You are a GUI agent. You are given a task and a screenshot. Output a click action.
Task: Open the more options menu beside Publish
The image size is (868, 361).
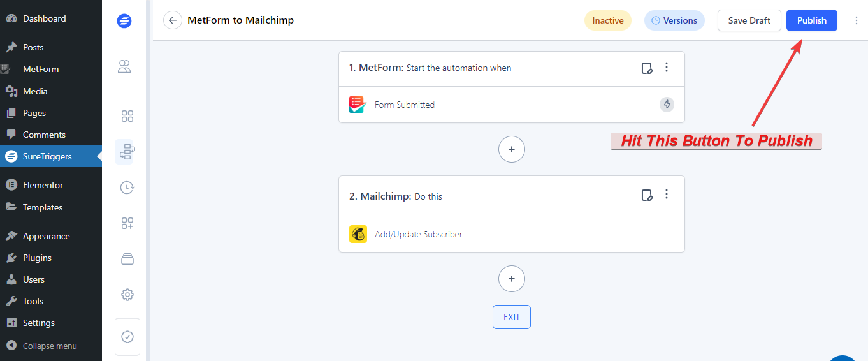point(856,20)
